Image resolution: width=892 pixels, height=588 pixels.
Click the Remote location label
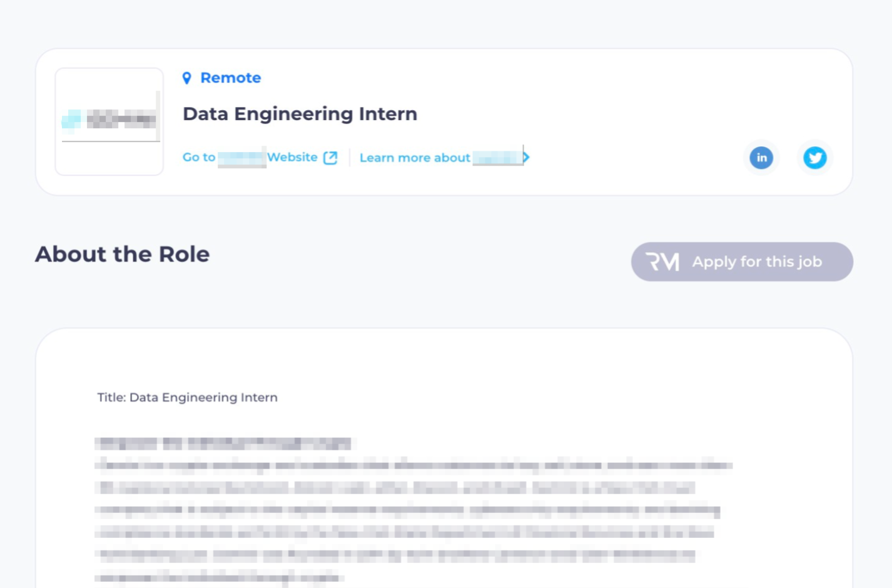pos(230,78)
